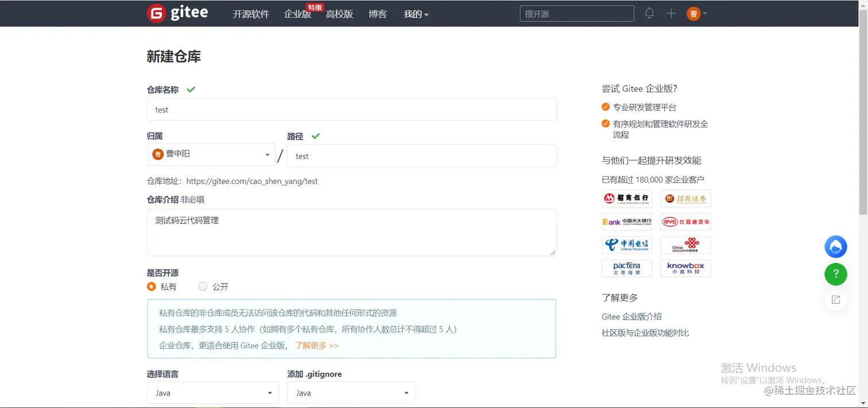Click the knowbox logo
This screenshot has height=408, width=868.
coord(685,268)
